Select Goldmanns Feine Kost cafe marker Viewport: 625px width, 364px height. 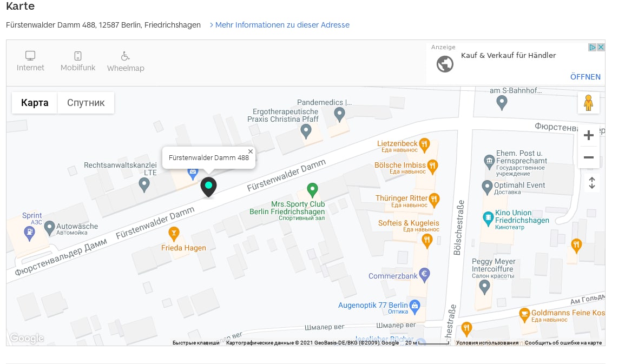(524, 315)
